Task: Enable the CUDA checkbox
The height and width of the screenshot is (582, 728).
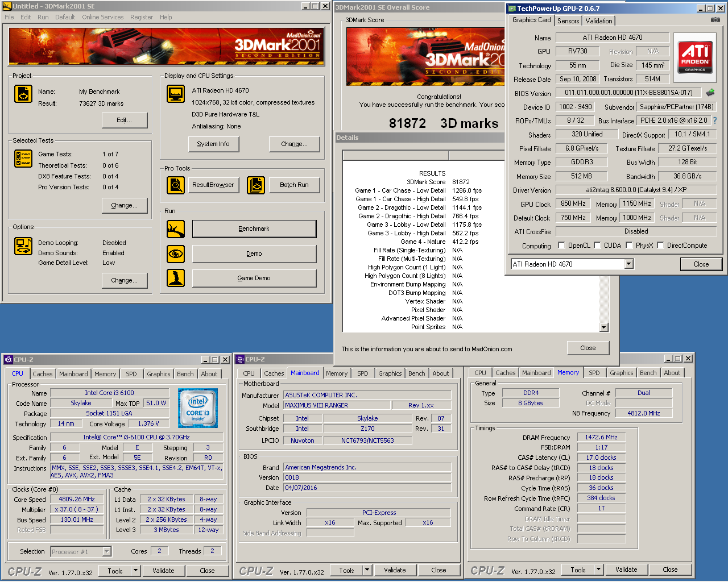Action: (x=597, y=246)
